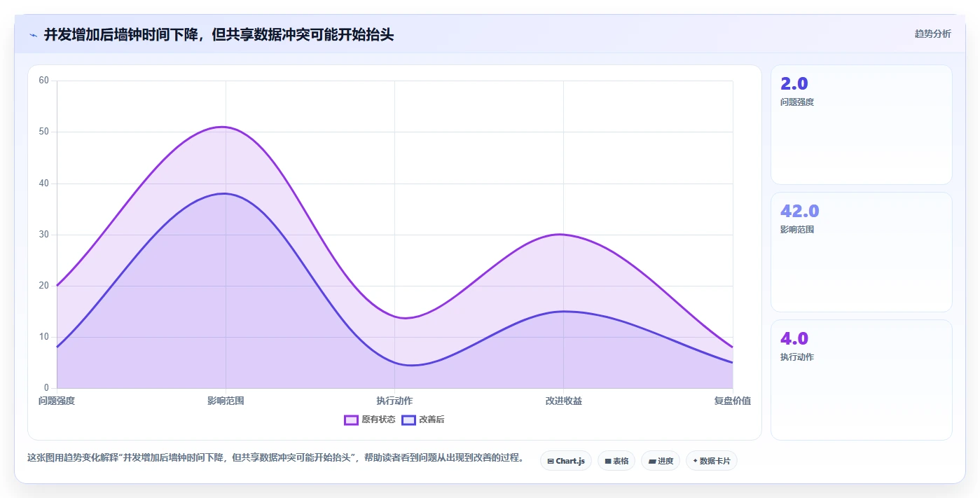This screenshot has height=498, width=980.
Task: Open the 影响范围 42.0 data card
Action: click(861, 252)
